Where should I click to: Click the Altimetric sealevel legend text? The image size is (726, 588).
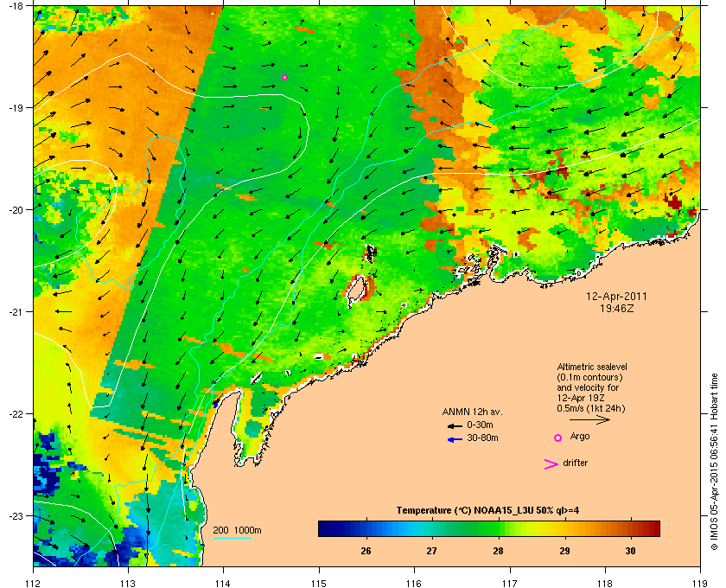592,387
